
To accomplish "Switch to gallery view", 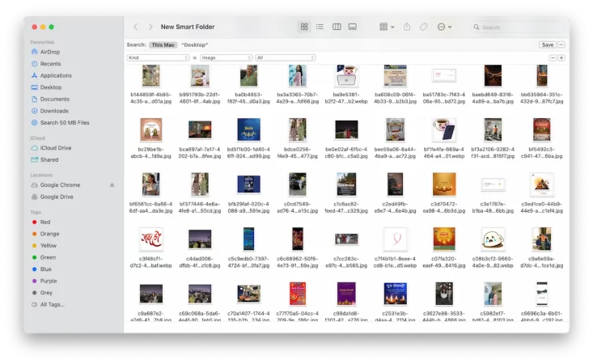I will (353, 27).
